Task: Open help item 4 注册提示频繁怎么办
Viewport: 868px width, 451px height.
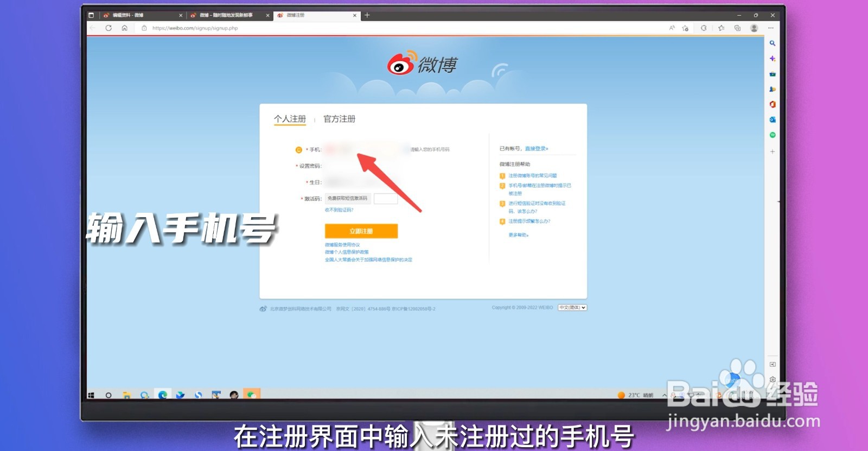Action: tap(529, 221)
